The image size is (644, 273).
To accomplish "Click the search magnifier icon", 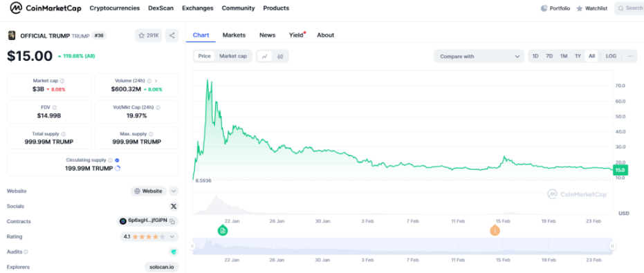I will tap(620, 8).
